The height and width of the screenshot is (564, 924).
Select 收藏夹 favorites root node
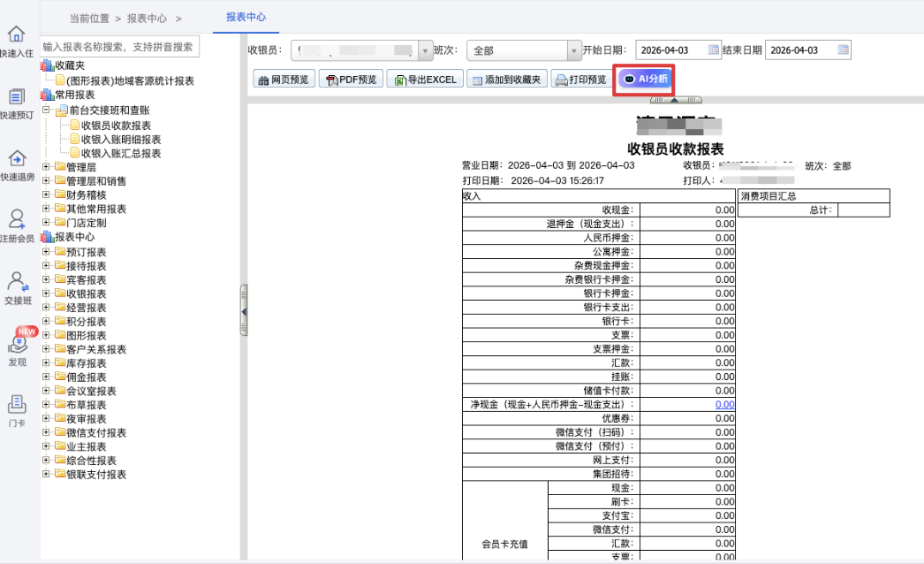[70, 65]
